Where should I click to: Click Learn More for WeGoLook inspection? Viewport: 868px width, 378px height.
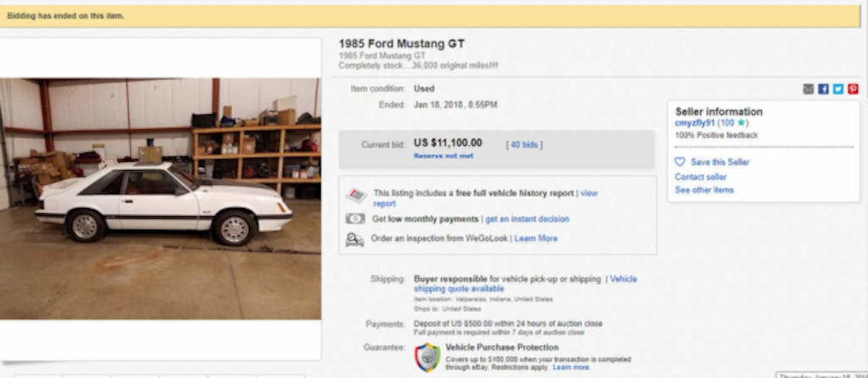(535, 239)
